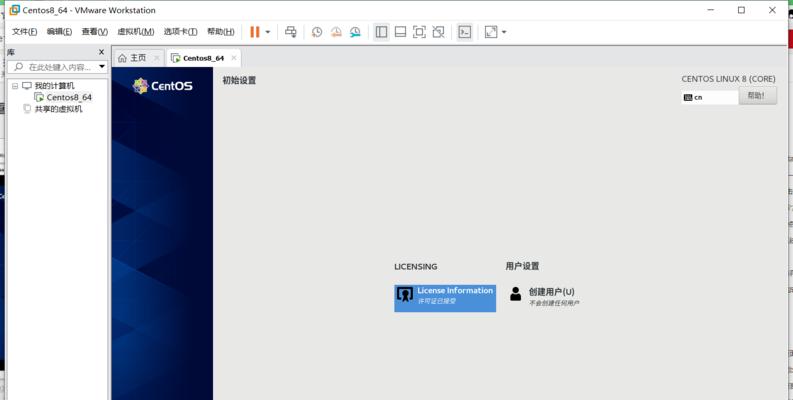Click the VMware Workstation title icon
This screenshot has width=793, height=400.
tap(15, 10)
